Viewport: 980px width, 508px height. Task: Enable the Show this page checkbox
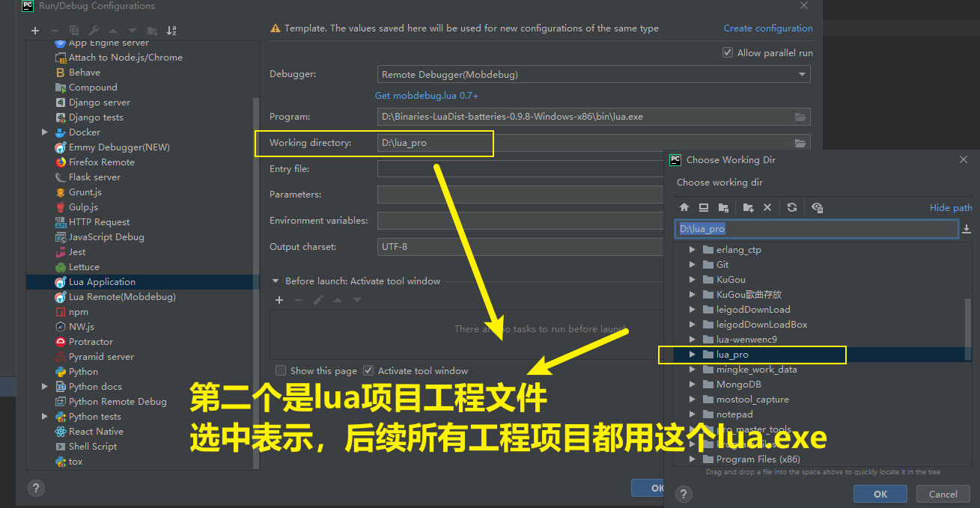[281, 370]
